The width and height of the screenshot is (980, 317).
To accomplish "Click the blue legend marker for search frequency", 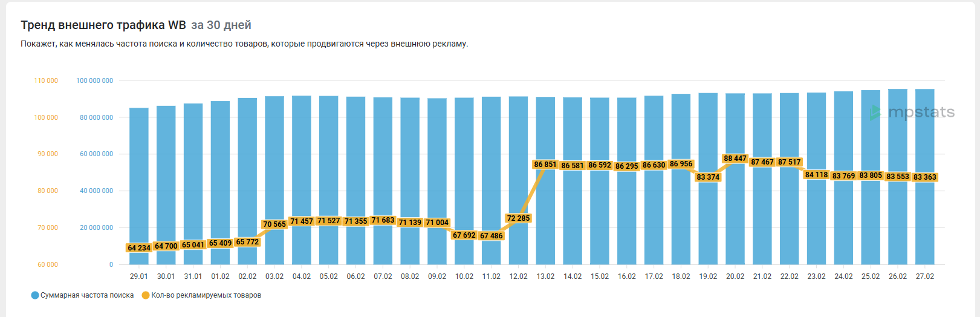I will click(35, 295).
